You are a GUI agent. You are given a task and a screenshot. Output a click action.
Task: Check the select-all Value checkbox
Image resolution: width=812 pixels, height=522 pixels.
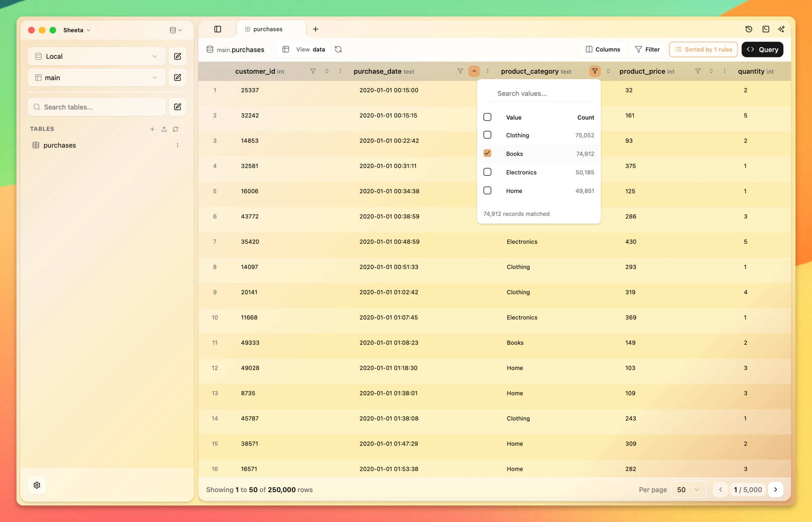487,117
